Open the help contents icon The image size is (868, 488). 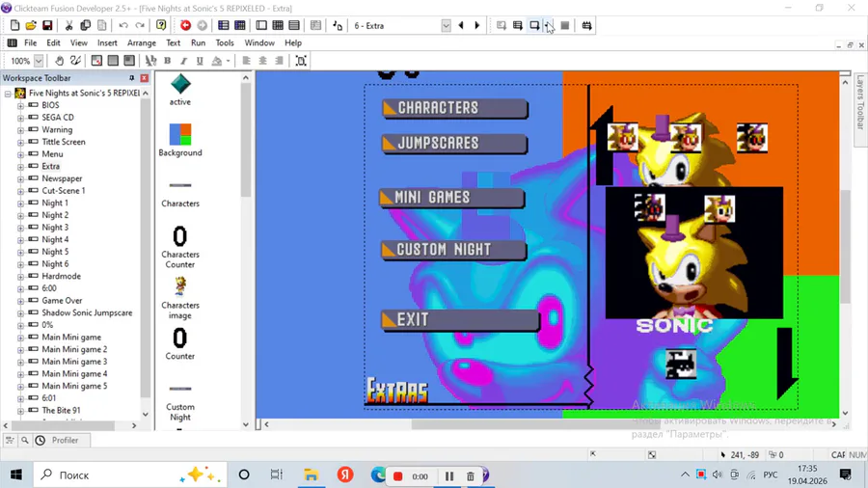coord(161,25)
